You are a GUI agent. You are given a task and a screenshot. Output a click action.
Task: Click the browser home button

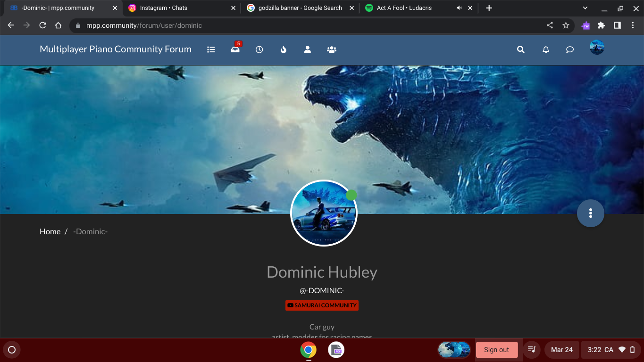58,25
